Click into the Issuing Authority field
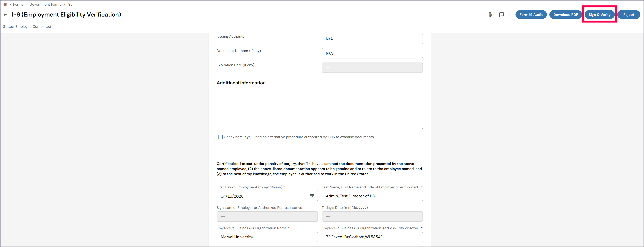Viewport: 644px width, 247px height. coord(372,39)
